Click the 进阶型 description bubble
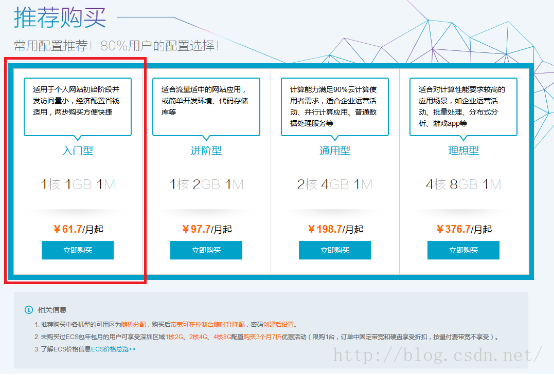 tap(206, 107)
